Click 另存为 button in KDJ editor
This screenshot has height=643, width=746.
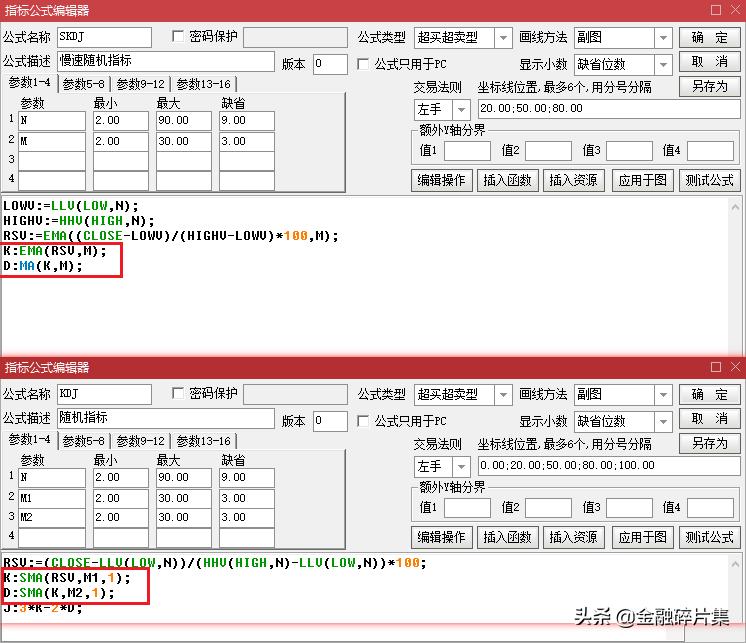709,444
